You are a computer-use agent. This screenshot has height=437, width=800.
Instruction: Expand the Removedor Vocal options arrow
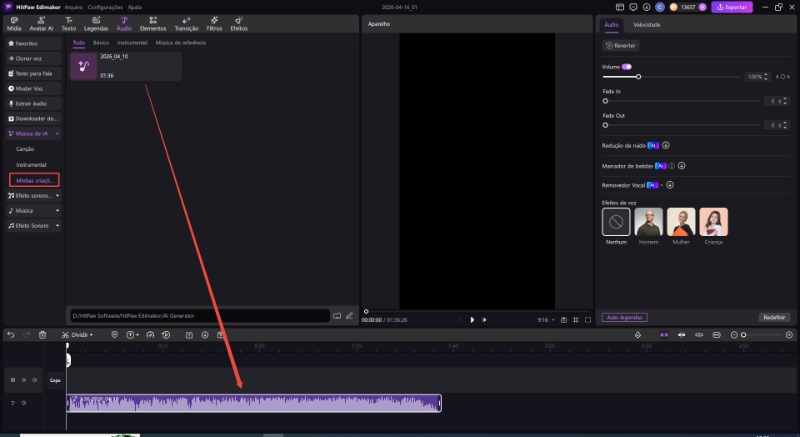[662, 185]
